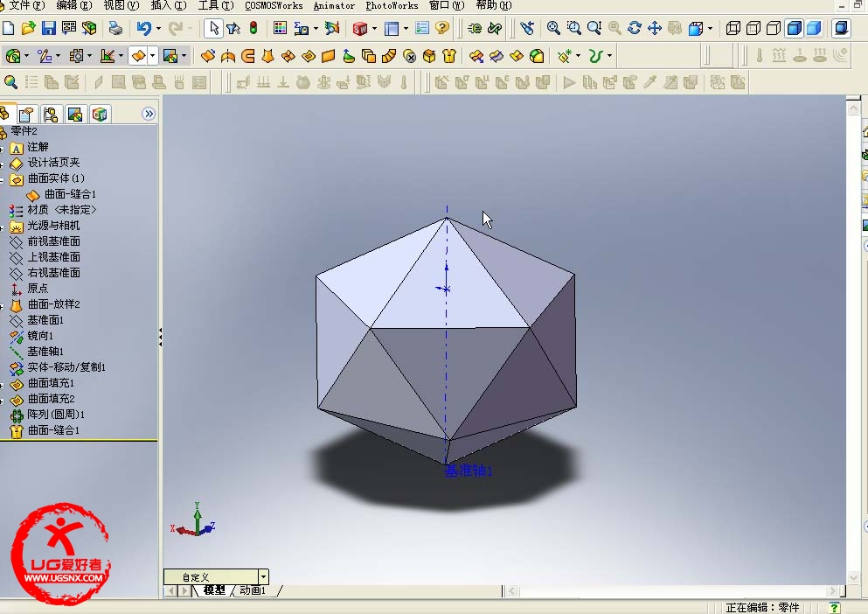Click the Zoom to Fit magnifier
868x614 pixels.
pos(553,28)
